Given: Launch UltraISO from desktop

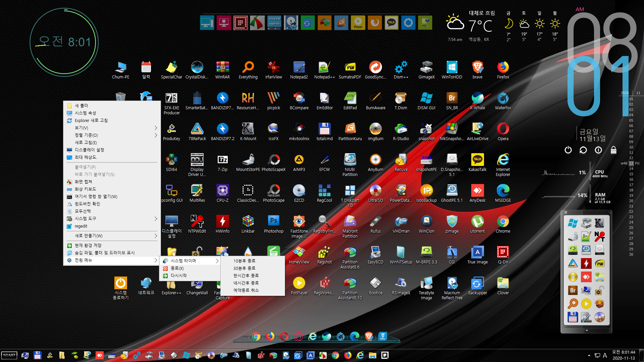Looking at the screenshot, I should 375,193.
